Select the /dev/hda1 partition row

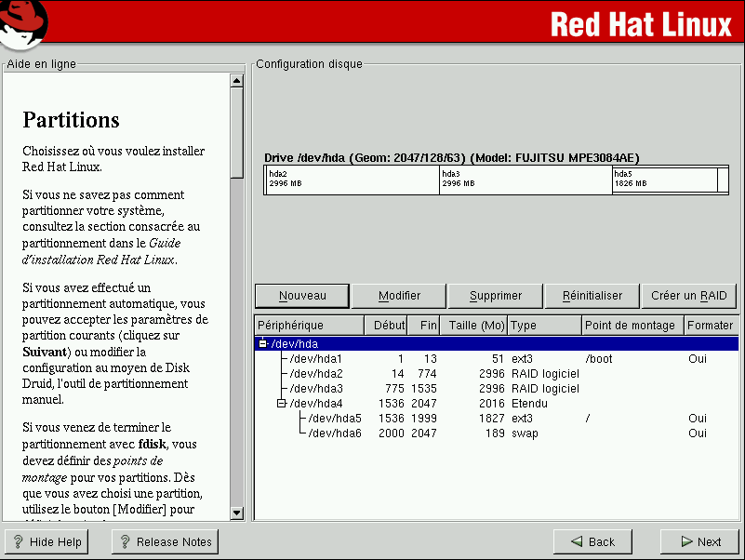click(x=497, y=359)
